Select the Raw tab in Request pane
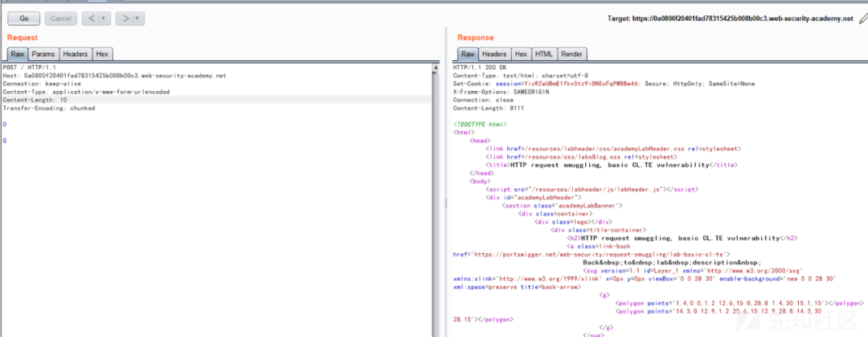Screen dimensions: 868x337 tap(18, 54)
